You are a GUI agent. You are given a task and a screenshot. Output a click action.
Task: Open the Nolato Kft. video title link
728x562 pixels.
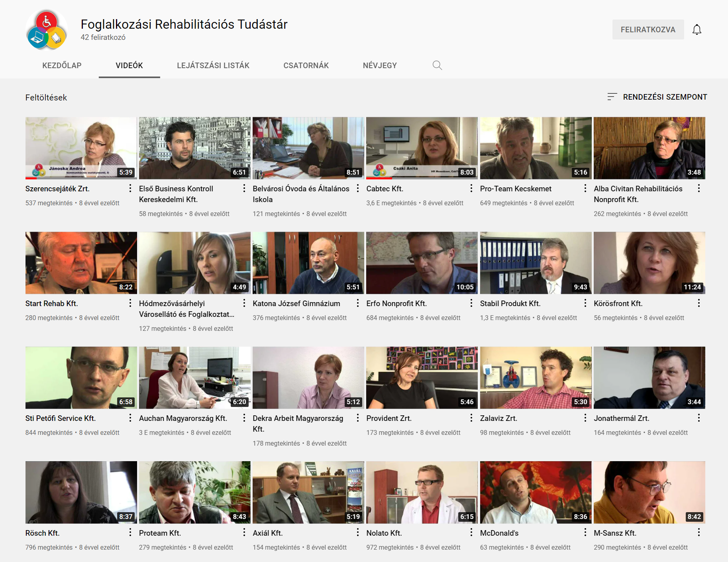384,533
